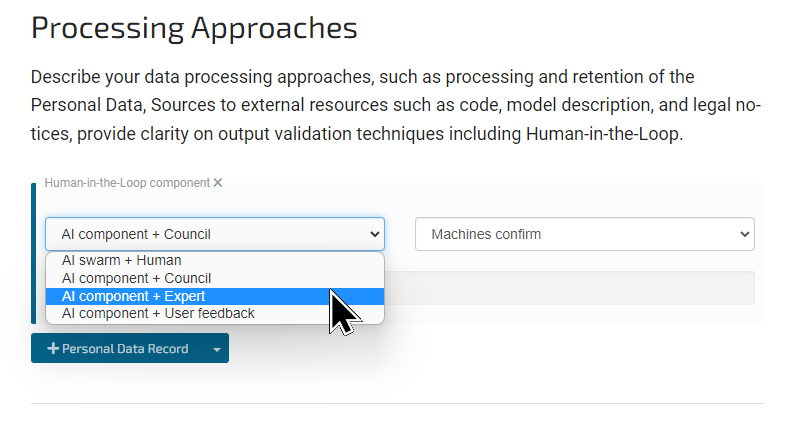Viewport: 788px width, 421px height.
Task: Click the chevron arrow of Machines confirm dropdown
Action: pyautogui.click(x=744, y=234)
